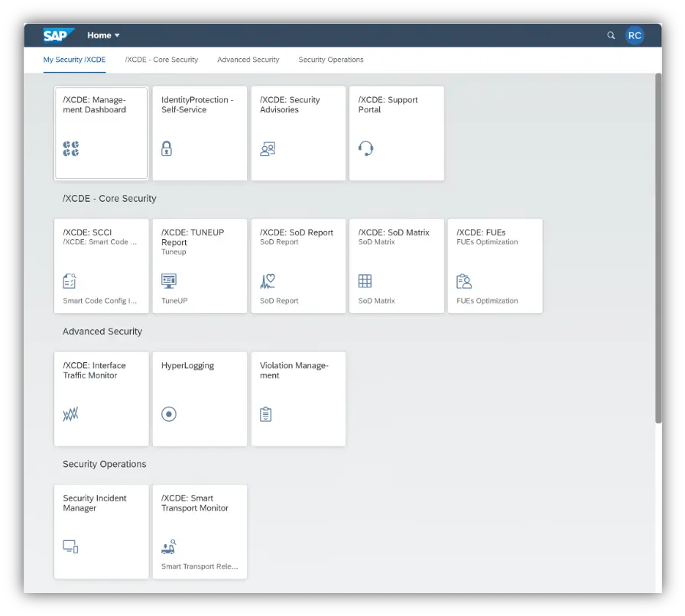Click /XCDE: SoD Report tile heading
This screenshot has height=616, width=685.
(x=297, y=232)
